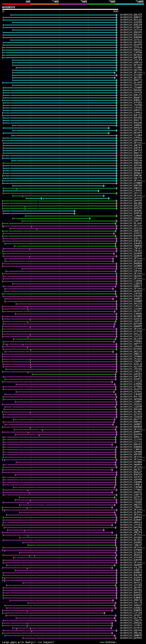Click the cyan ~100% identity scale segment
146x644 pixels.
[130, 4]
